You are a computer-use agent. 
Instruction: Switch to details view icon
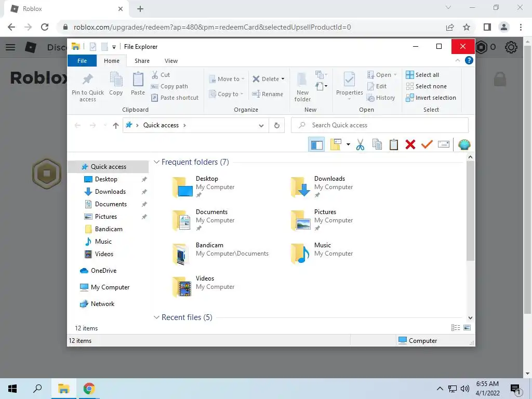coord(456,328)
